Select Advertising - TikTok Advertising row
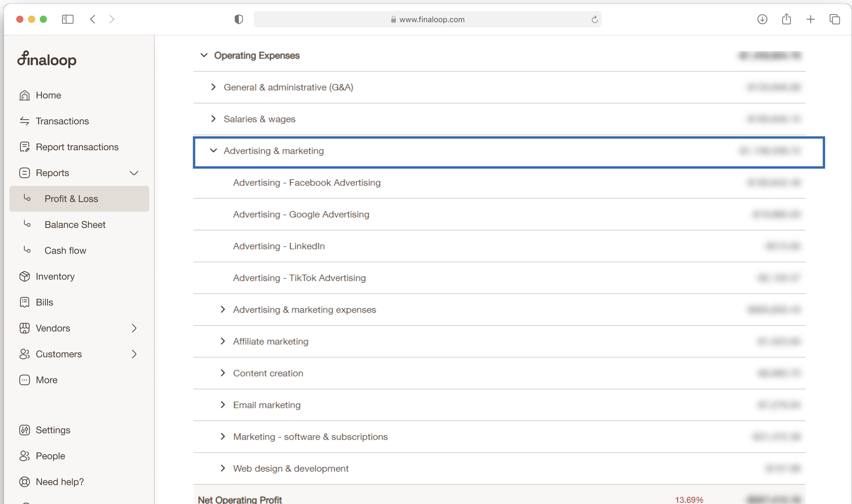Screen dimensions: 852x504 click(499, 278)
